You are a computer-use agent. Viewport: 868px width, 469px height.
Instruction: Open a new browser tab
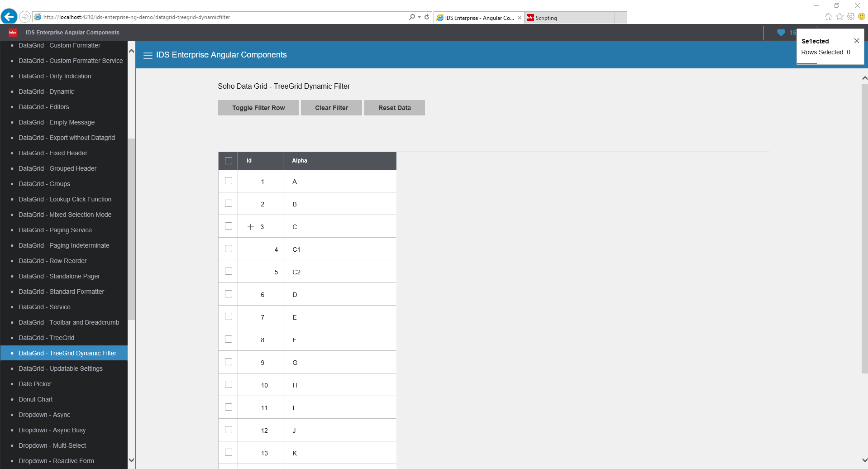621,18
